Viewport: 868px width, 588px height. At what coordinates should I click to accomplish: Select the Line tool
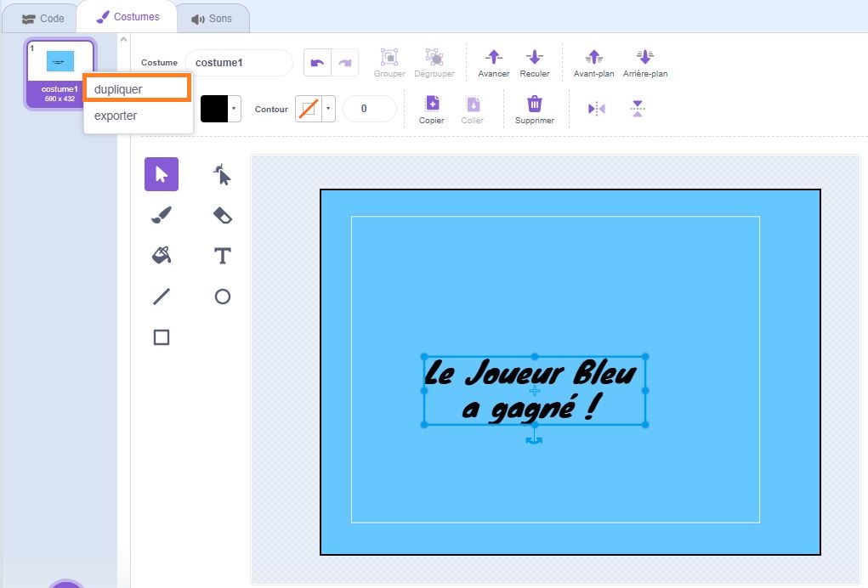coord(162,297)
